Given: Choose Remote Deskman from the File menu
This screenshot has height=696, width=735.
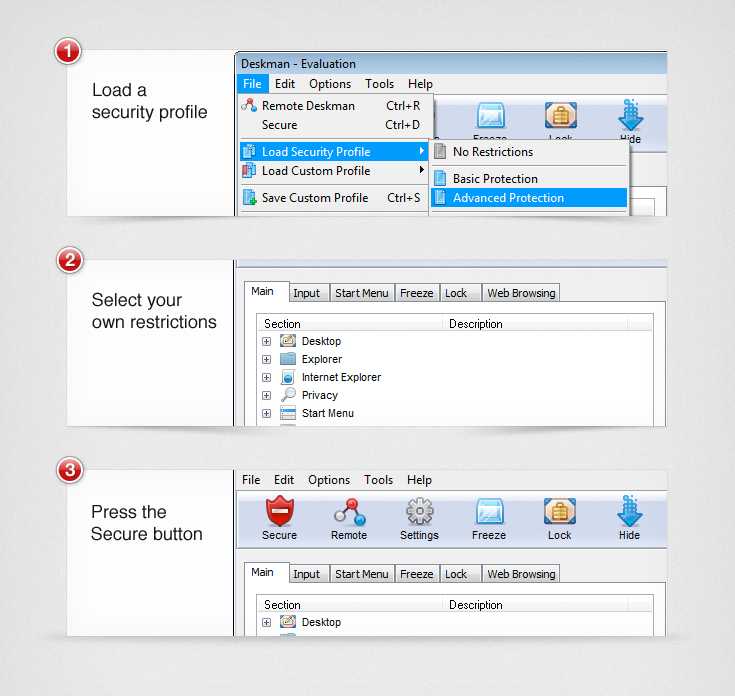Looking at the screenshot, I should point(335,106).
